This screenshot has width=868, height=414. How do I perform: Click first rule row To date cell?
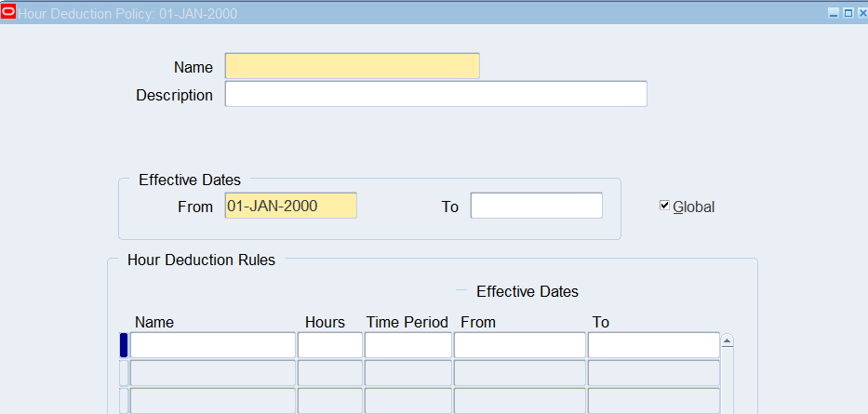click(653, 345)
